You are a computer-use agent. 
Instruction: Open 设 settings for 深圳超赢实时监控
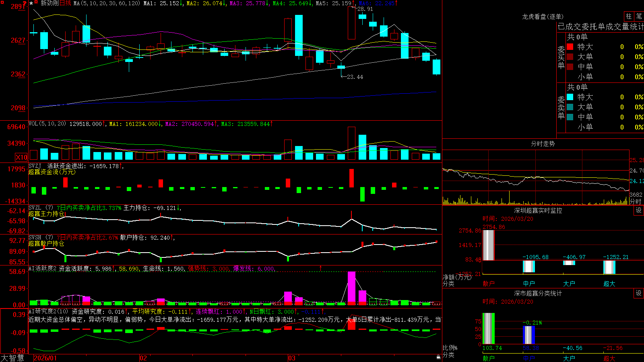click(x=639, y=210)
